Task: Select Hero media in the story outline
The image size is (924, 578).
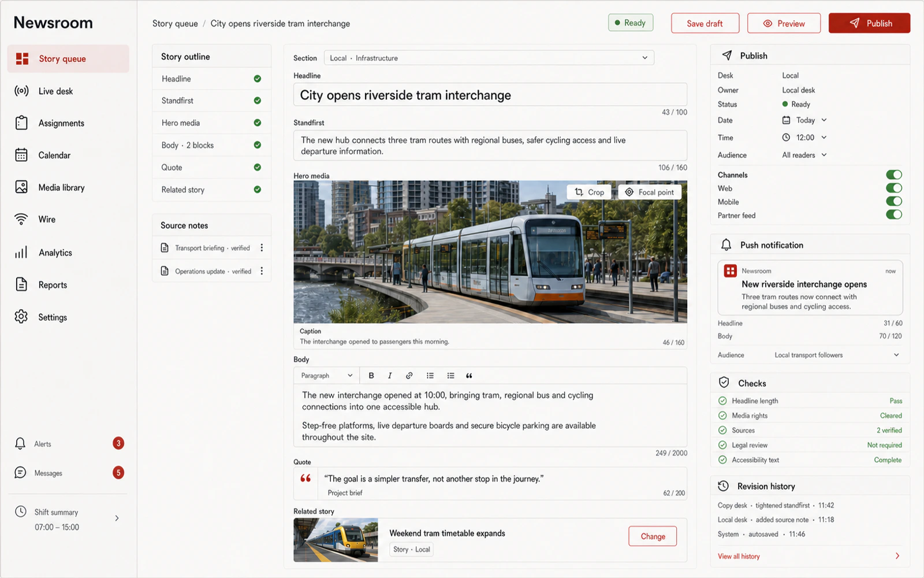Action: (x=211, y=123)
